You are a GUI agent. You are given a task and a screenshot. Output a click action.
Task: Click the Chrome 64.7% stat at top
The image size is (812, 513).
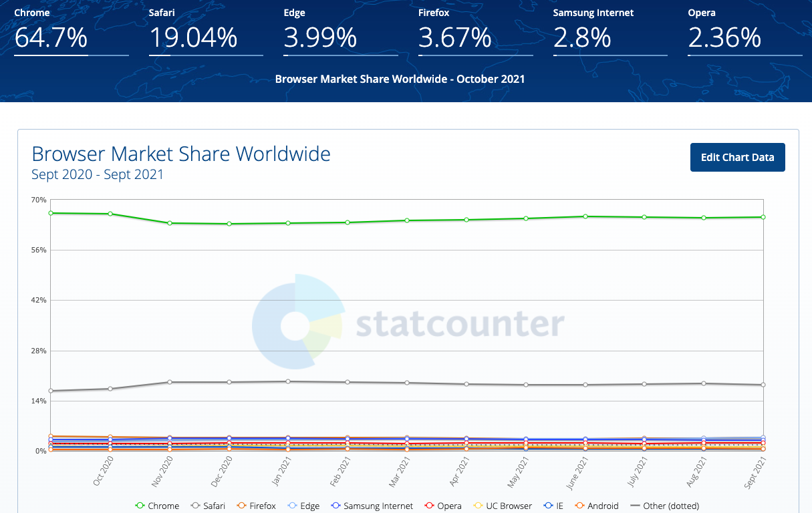(51, 38)
